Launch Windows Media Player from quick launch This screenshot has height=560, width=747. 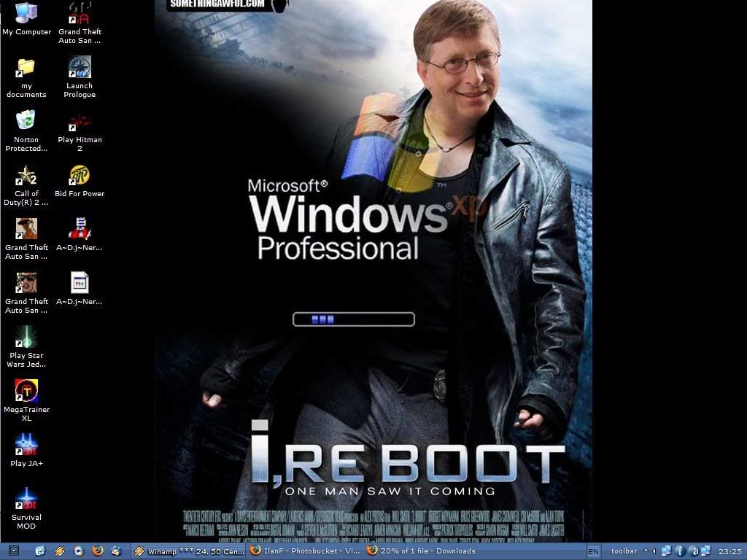pos(79,551)
